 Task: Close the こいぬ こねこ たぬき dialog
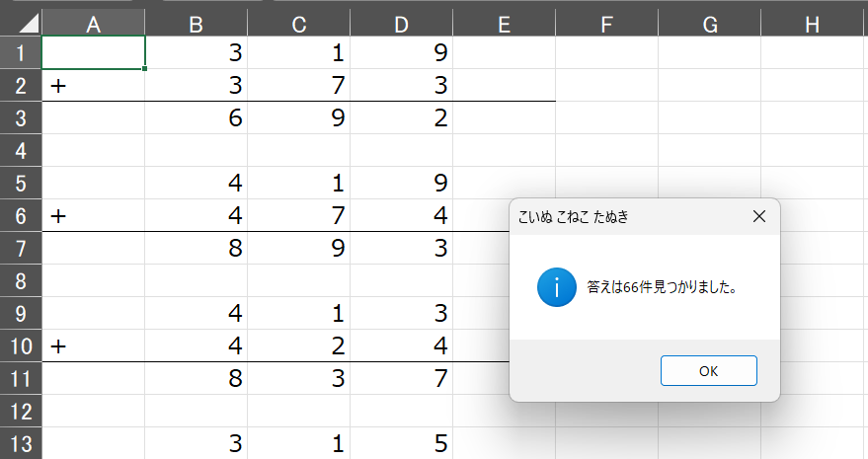pos(759,216)
